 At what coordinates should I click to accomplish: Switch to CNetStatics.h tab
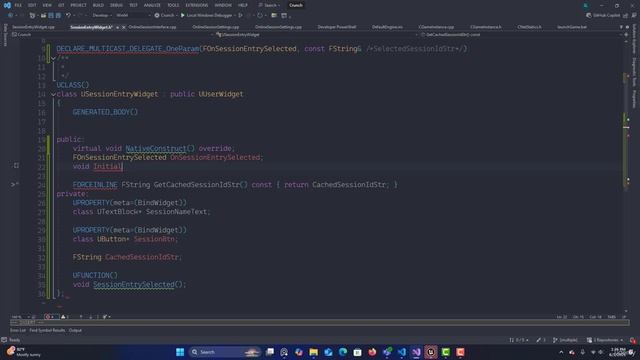point(529,27)
